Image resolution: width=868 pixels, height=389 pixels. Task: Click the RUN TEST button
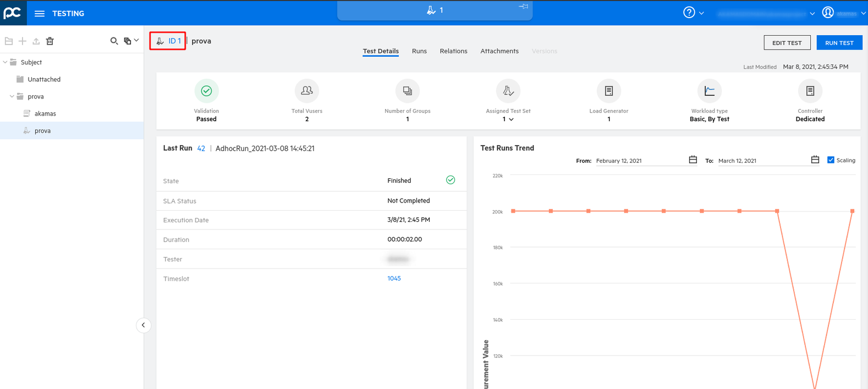click(x=839, y=43)
